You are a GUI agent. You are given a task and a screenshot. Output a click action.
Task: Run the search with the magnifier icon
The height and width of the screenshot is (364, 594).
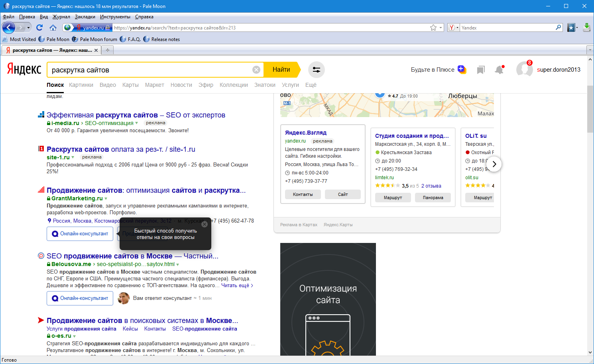559,27
